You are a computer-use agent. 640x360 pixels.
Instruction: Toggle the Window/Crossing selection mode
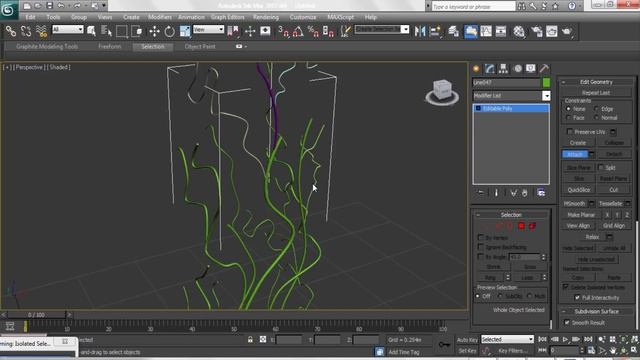[137, 31]
